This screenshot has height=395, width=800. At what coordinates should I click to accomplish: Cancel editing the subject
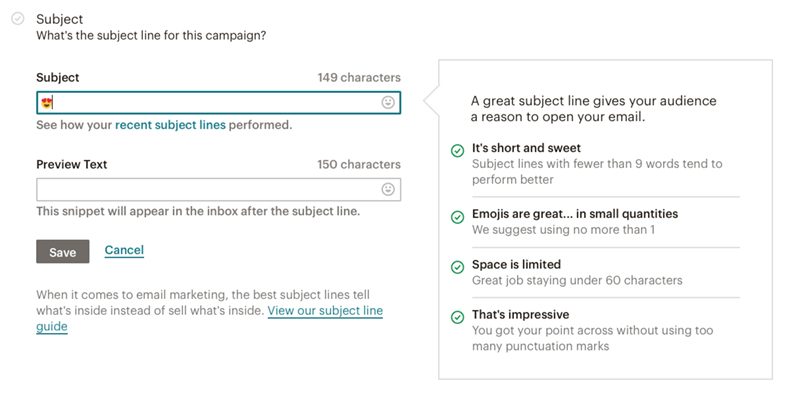[x=124, y=250]
